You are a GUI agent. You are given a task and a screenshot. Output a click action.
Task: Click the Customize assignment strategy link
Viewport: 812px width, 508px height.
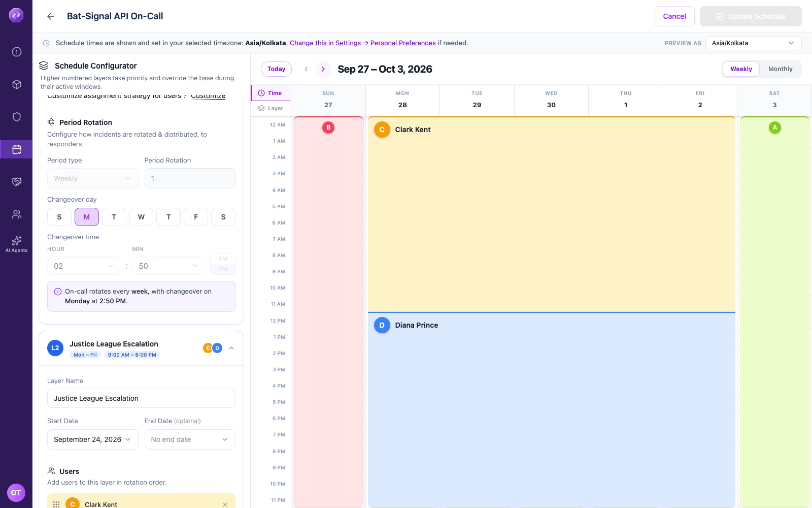(208, 96)
